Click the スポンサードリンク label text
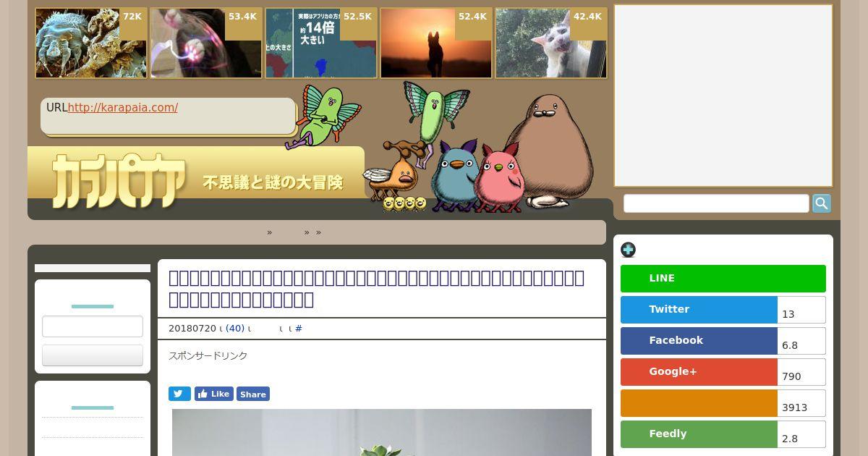868x456 pixels. click(208, 356)
